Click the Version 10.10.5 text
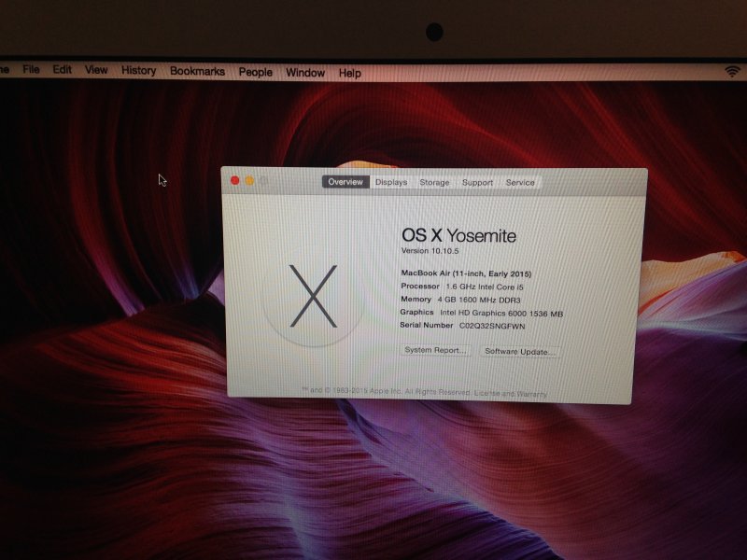 tap(431, 252)
